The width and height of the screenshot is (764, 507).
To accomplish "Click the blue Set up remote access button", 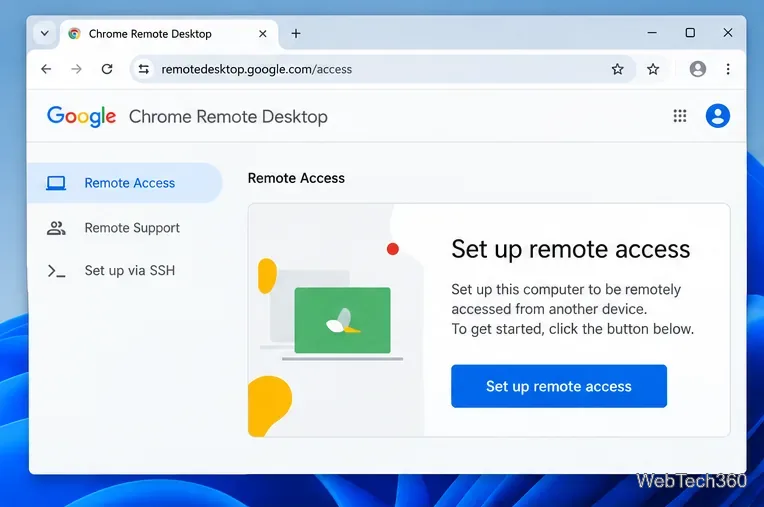I will [559, 386].
